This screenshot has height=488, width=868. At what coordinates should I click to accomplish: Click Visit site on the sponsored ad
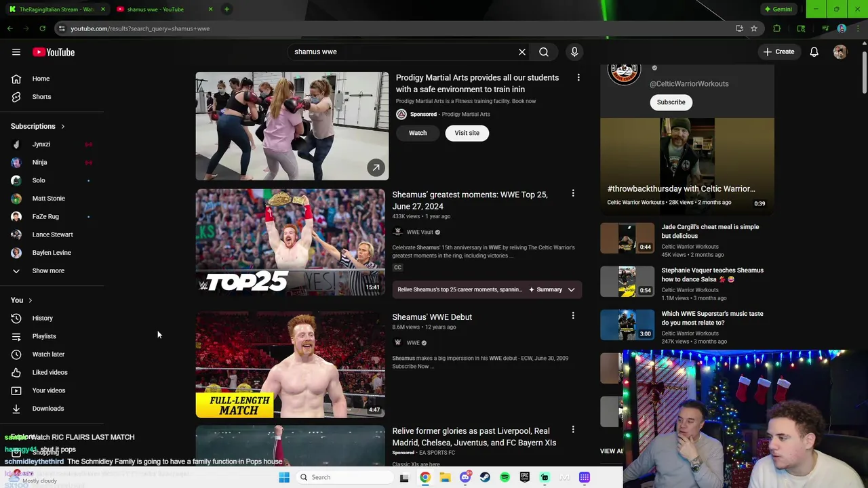[x=467, y=133]
